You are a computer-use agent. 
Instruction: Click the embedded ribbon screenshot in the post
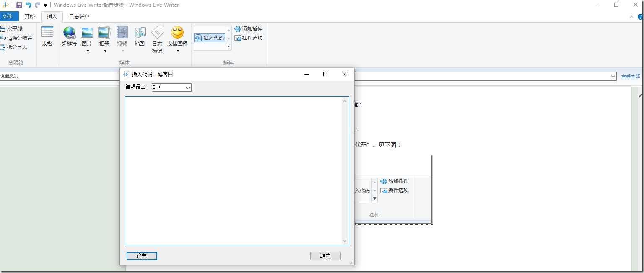[x=393, y=189]
